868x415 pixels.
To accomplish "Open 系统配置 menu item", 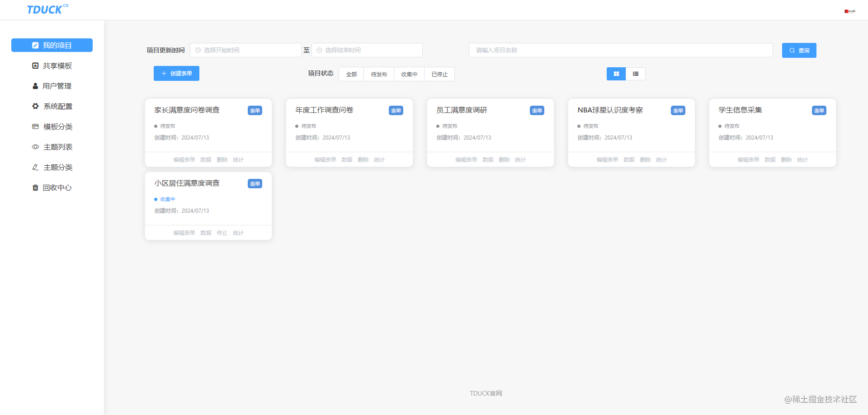I will (52, 106).
